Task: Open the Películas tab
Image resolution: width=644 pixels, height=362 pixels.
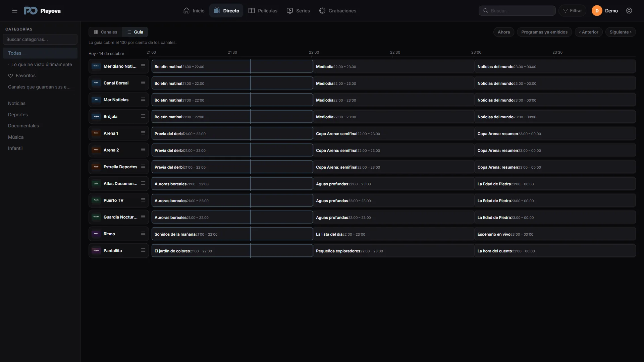Action: 263,11
